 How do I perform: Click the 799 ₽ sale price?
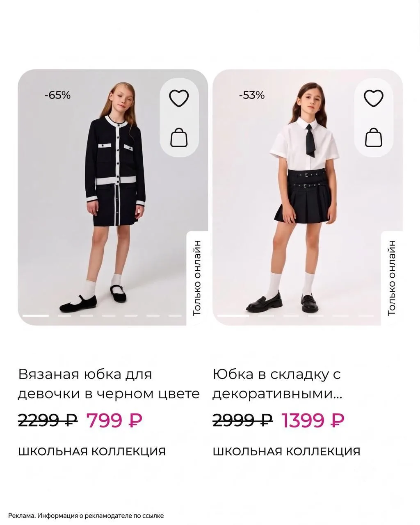[114, 420]
